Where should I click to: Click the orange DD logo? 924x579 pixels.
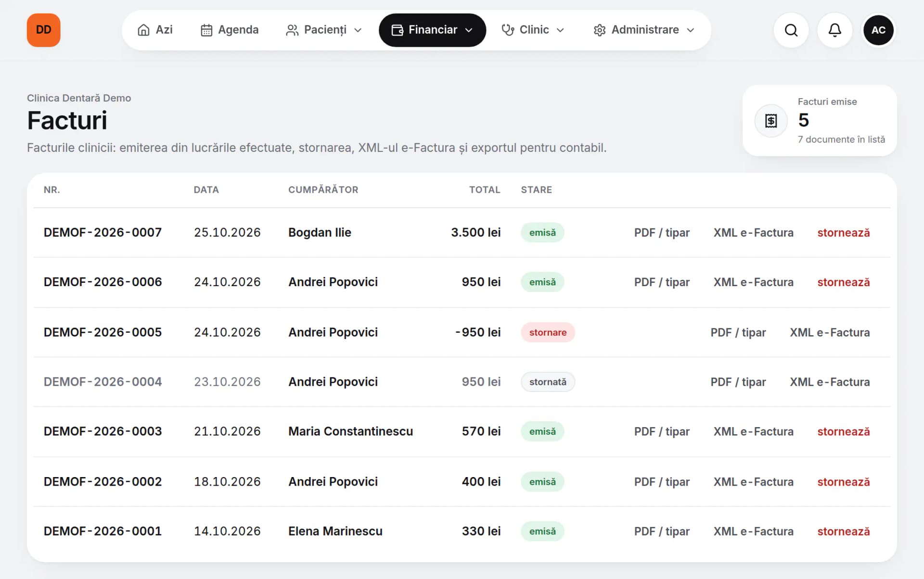(x=43, y=30)
